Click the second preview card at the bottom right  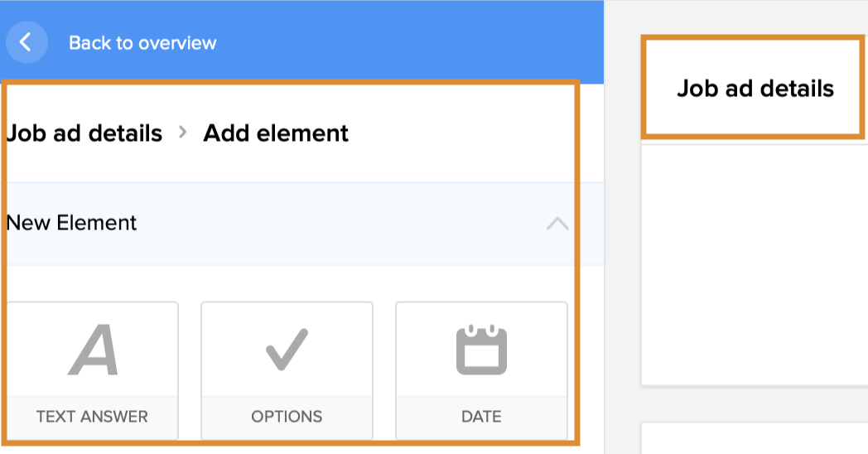point(755,439)
